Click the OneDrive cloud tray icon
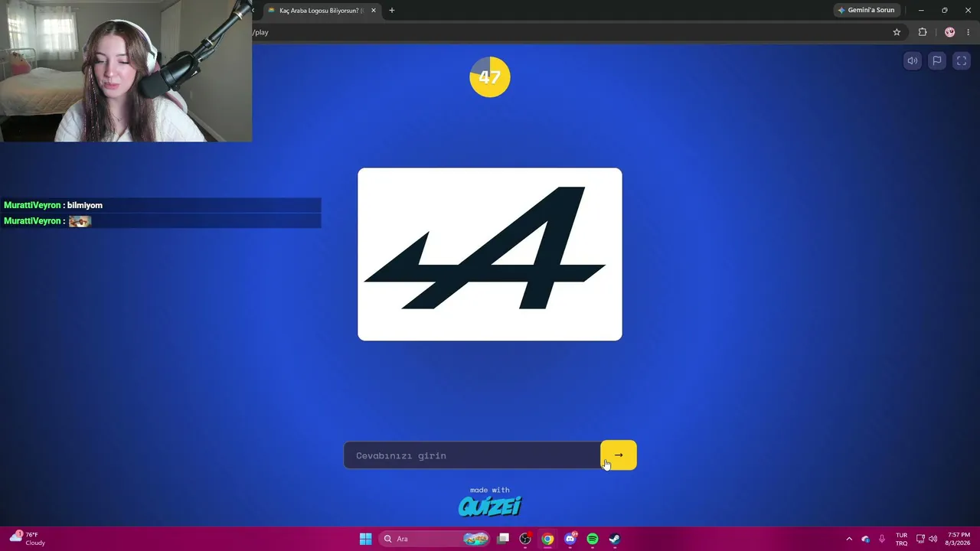Viewport: 980px width, 551px height. pyautogui.click(x=866, y=539)
